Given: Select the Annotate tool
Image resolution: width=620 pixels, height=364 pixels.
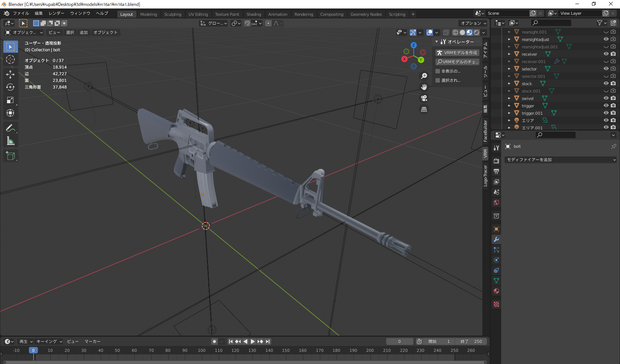Looking at the screenshot, I should (x=10, y=128).
